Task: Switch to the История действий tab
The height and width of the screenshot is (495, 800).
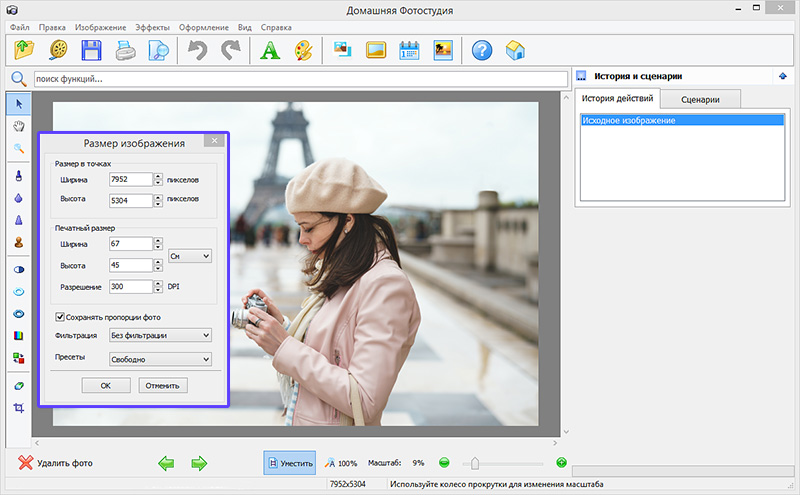Action: tap(617, 98)
